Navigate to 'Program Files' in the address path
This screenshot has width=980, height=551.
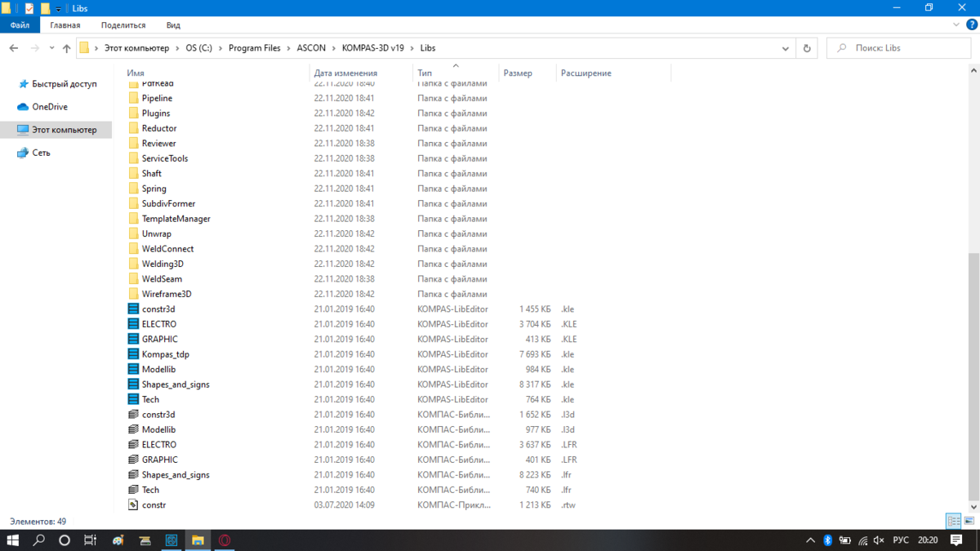click(255, 48)
